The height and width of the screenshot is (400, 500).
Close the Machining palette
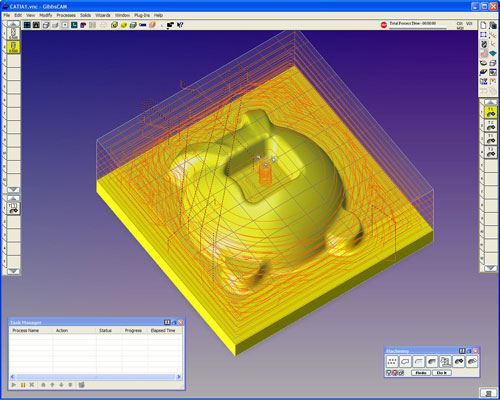[475, 351]
